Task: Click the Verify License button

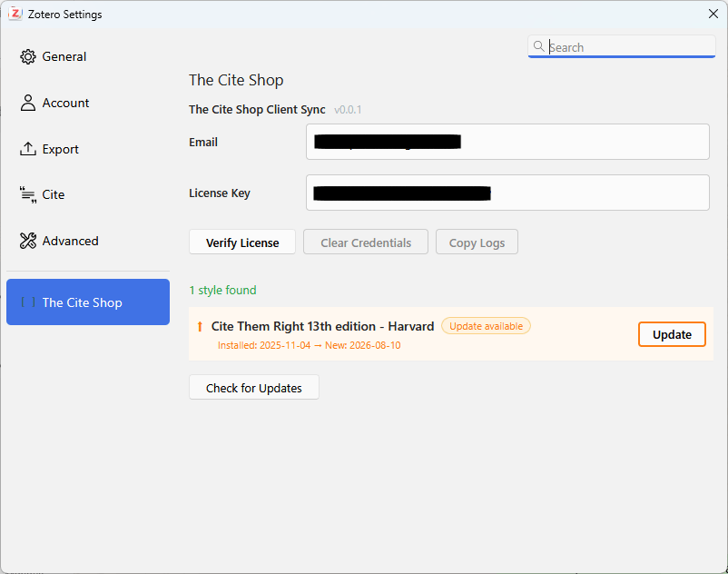Action: tap(242, 242)
